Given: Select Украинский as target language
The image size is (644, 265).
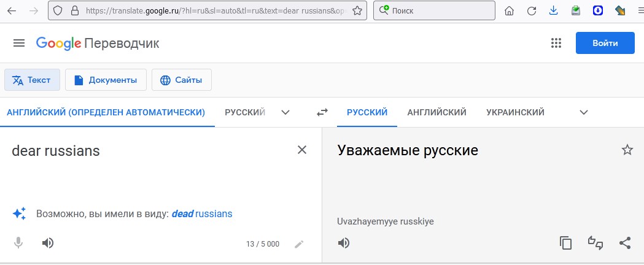Looking at the screenshot, I should point(515,112).
